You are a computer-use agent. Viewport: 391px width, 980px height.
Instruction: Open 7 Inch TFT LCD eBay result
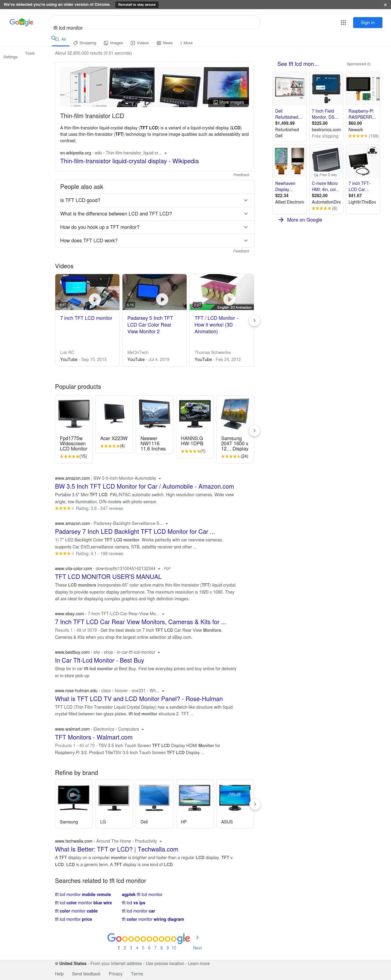click(x=141, y=622)
